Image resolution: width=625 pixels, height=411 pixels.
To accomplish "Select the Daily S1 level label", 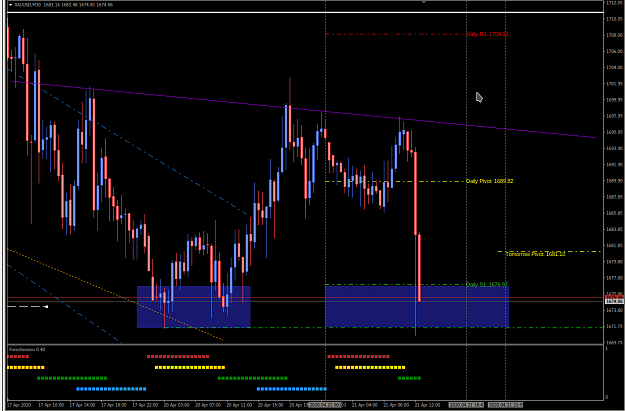I will pyautogui.click(x=487, y=284).
